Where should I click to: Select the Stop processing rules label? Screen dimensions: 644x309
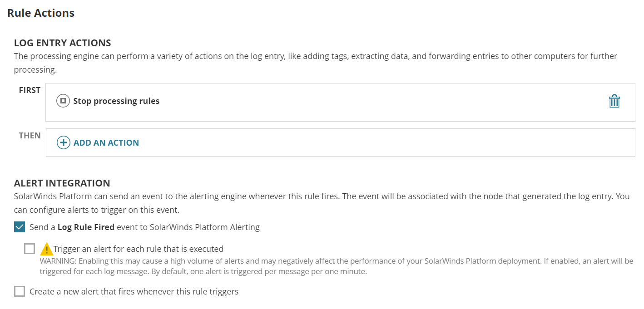116,101
